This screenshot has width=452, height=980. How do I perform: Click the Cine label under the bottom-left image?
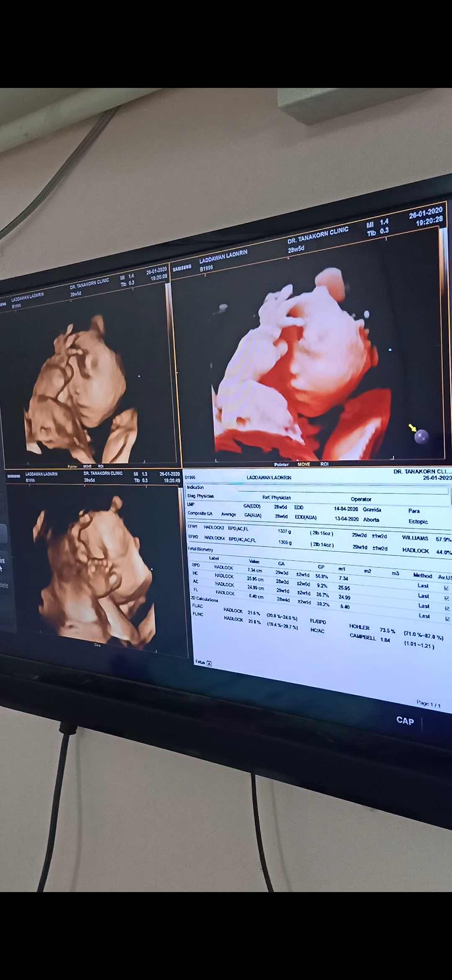coord(98,645)
